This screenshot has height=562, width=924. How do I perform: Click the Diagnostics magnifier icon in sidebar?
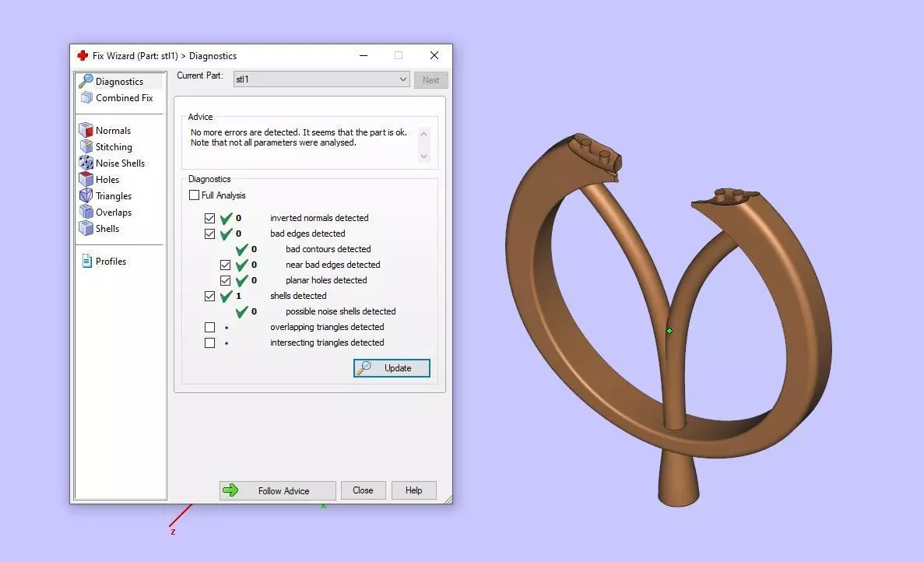tap(86, 81)
